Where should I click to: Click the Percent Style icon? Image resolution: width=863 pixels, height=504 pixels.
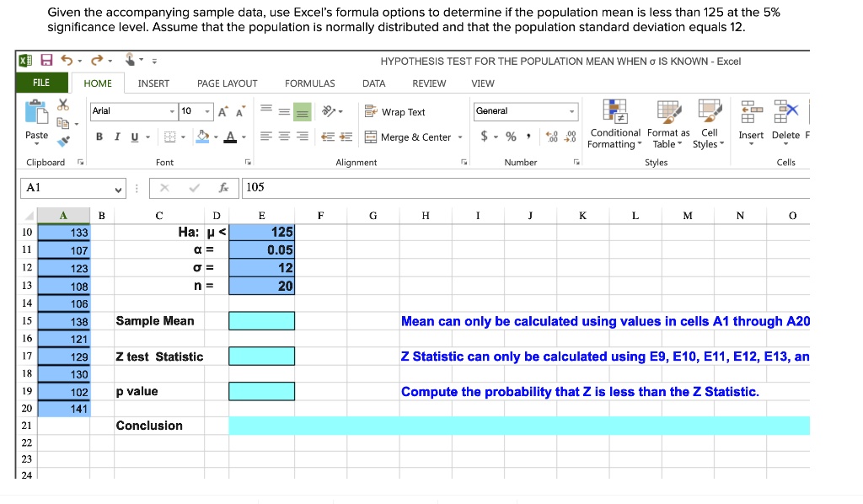(x=511, y=136)
